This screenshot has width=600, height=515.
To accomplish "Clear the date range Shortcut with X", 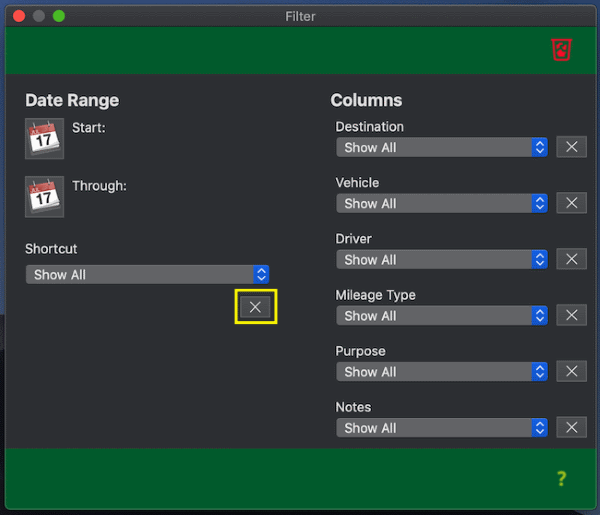I will [255, 307].
